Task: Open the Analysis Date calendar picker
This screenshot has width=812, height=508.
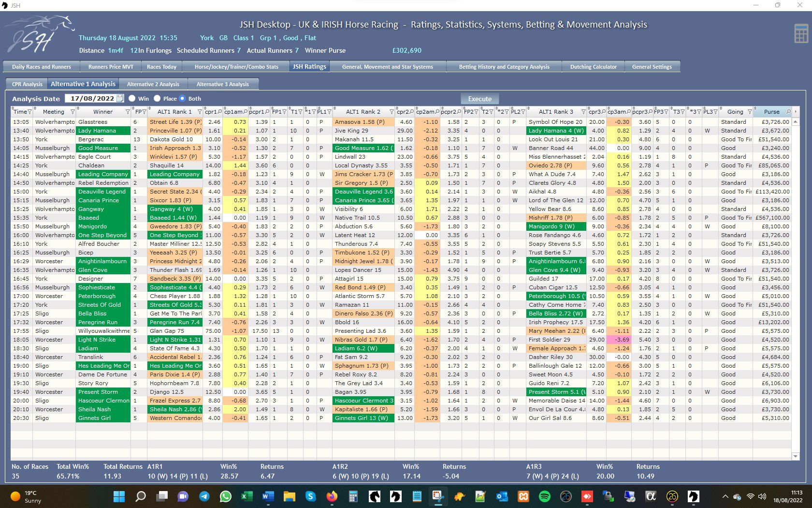Action: (120, 98)
